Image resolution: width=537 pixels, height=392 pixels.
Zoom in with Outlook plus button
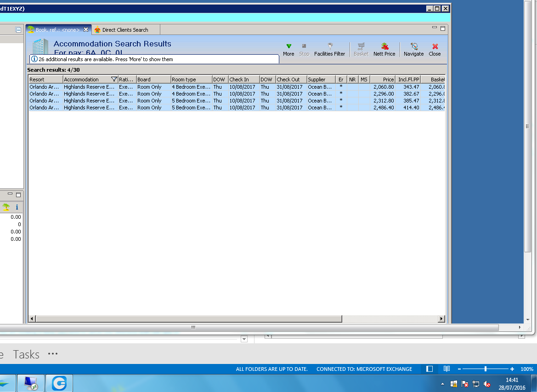pyautogui.click(x=512, y=369)
